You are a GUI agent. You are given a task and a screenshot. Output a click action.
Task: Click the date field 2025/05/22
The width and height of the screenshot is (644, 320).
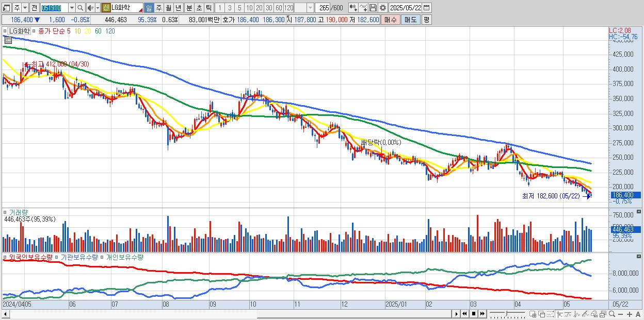click(x=405, y=8)
